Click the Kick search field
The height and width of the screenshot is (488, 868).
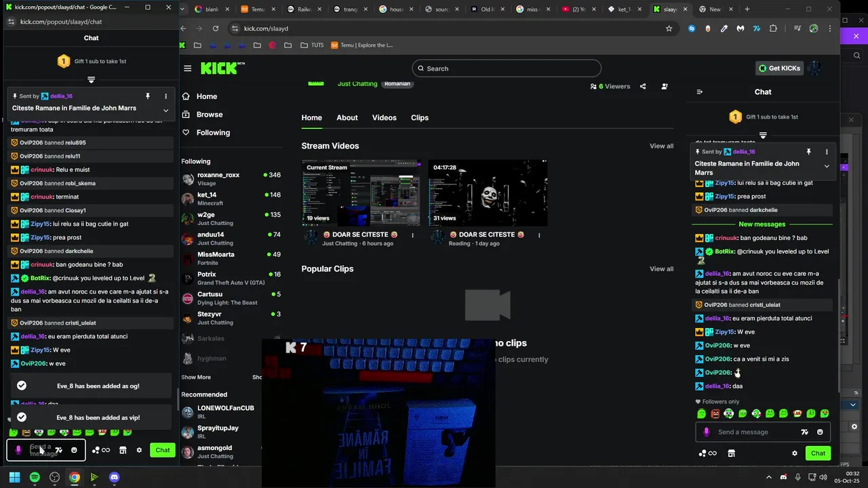507,68
